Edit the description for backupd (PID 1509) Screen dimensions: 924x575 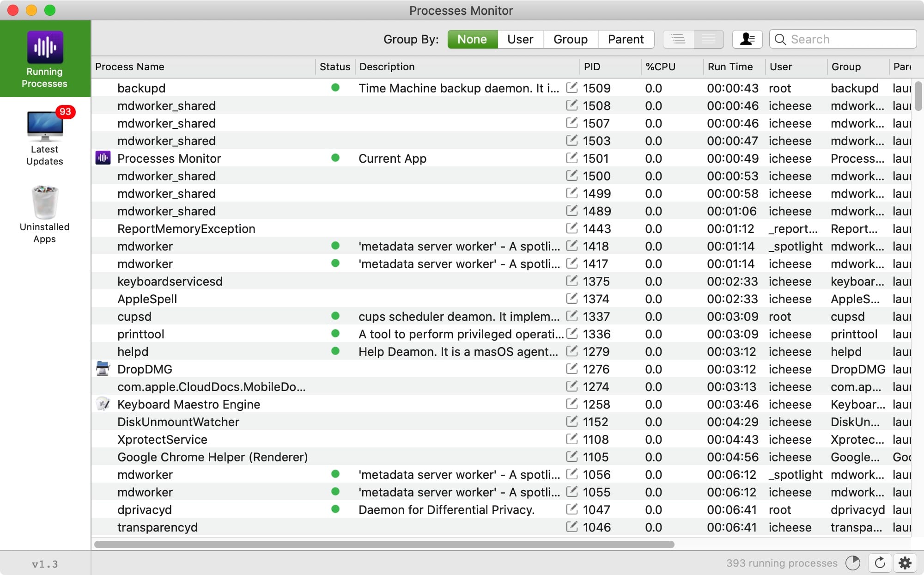click(x=572, y=87)
